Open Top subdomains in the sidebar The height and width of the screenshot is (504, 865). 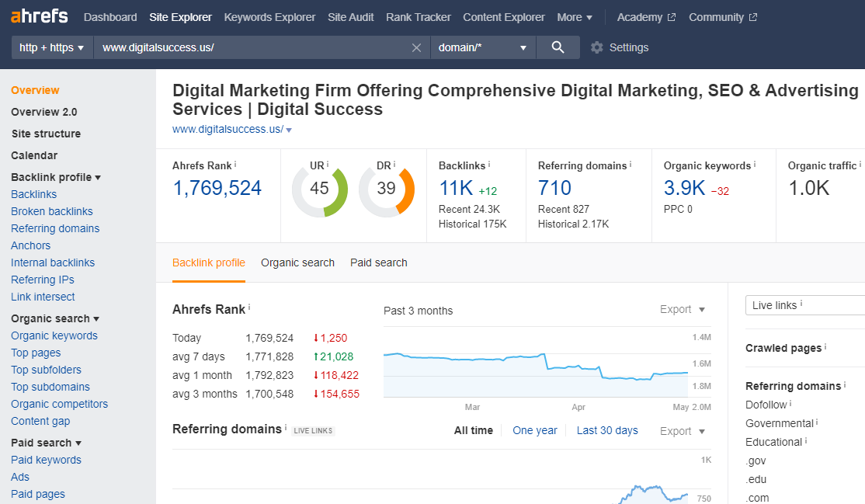pos(50,387)
